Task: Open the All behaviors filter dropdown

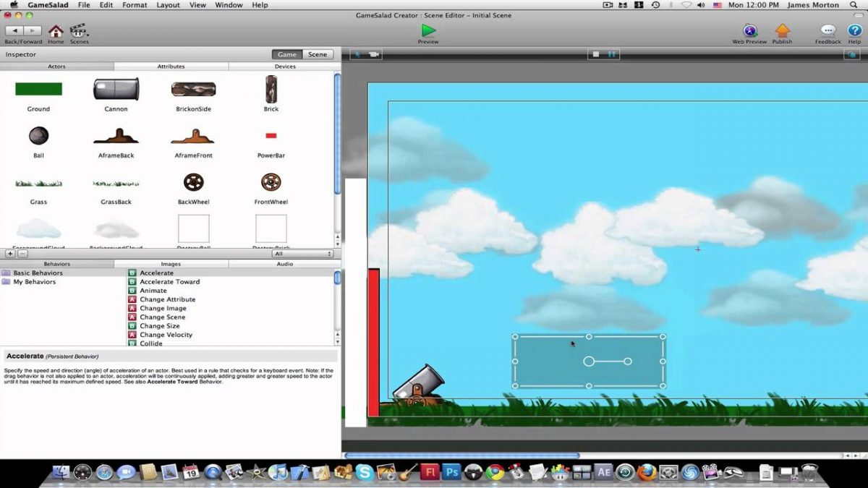Action: point(303,254)
